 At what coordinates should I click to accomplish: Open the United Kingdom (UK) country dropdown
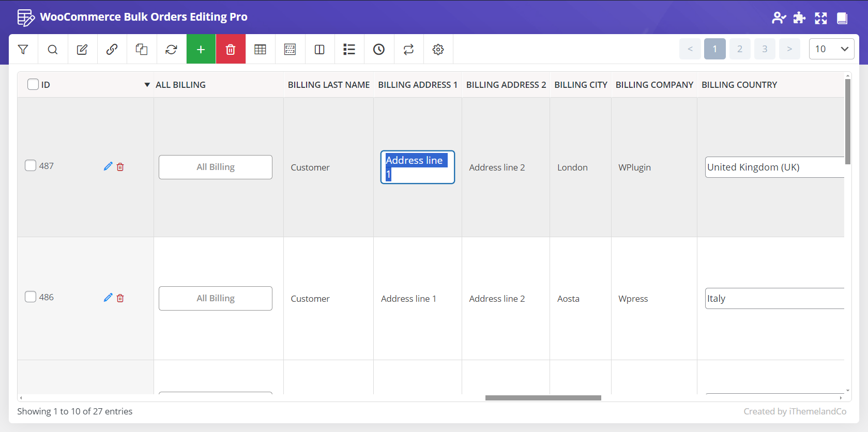coord(774,167)
